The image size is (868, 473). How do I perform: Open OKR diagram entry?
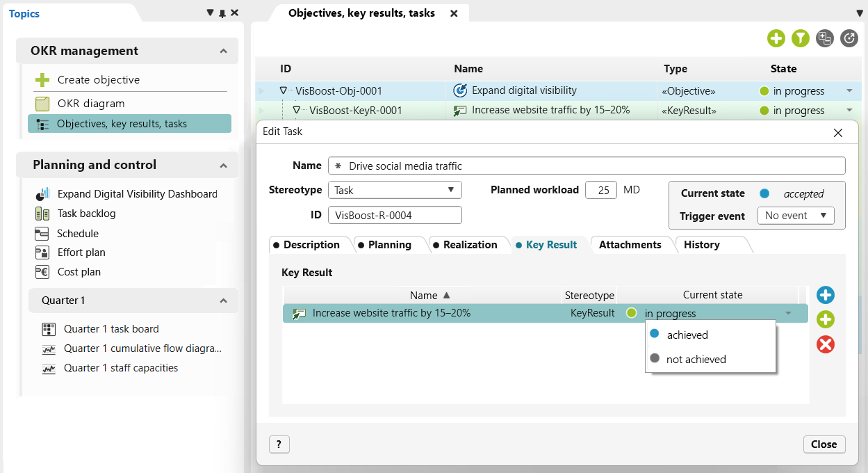(91, 104)
